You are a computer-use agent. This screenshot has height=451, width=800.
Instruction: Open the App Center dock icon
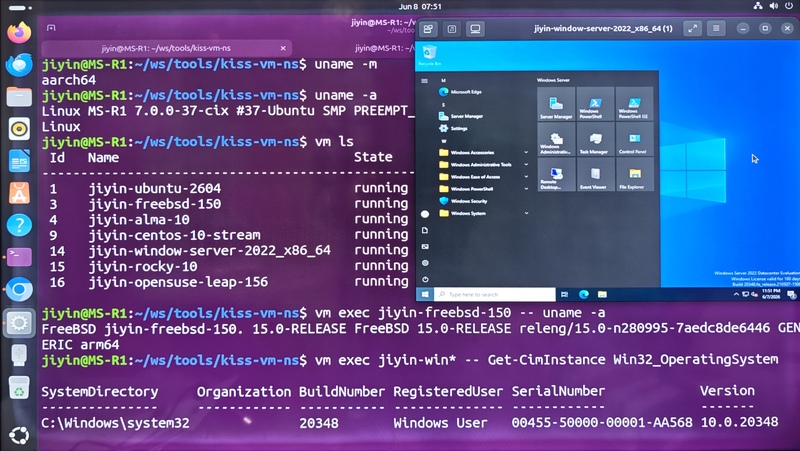pyautogui.click(x=19, y=193)
